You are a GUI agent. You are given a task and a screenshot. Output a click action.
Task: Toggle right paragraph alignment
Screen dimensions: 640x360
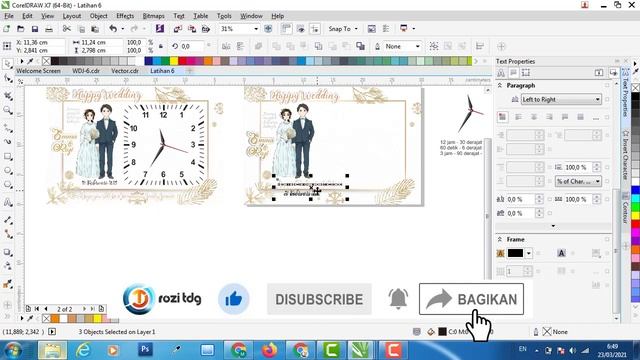click(x=549, y=117)
